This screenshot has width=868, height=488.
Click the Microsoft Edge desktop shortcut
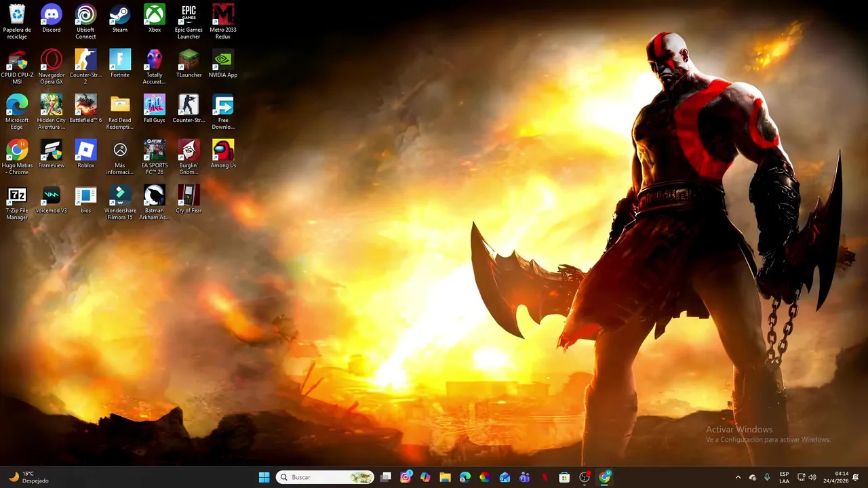(x=17, y=113)
